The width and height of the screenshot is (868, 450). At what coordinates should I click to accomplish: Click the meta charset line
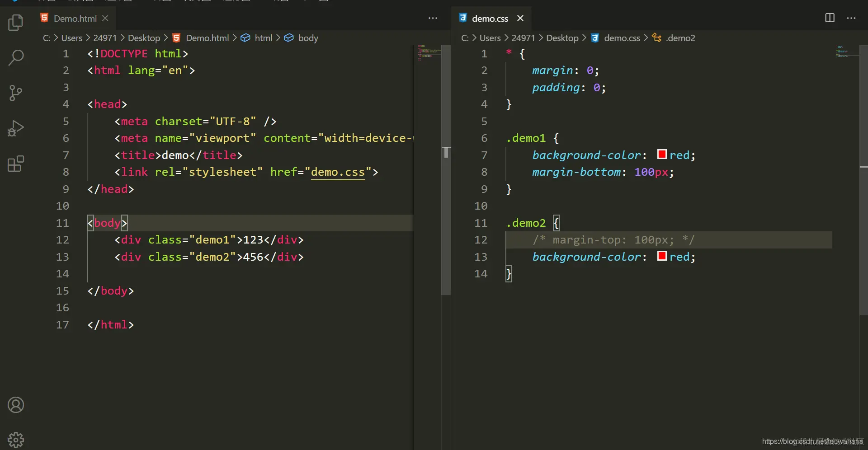pyautogui.click(x=195, y=121)
